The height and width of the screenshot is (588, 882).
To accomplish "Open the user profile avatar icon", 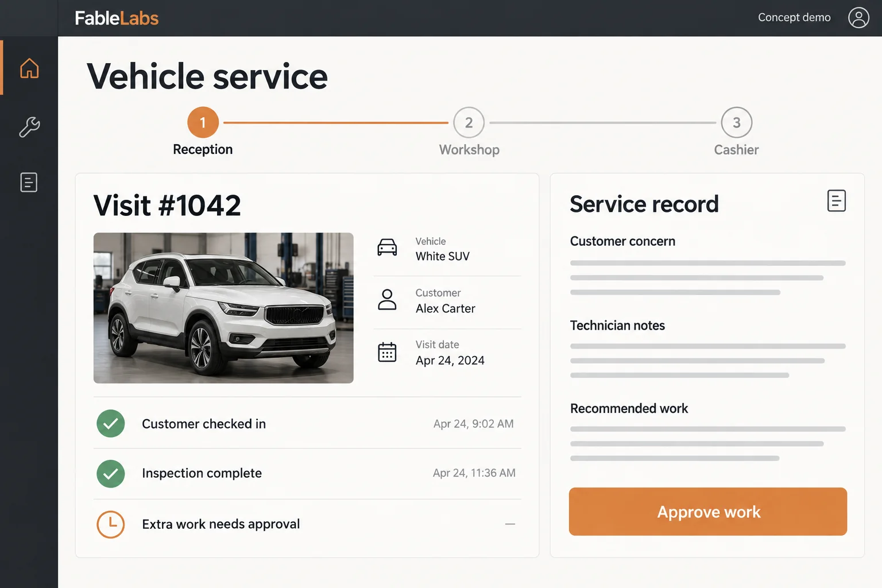I will 858,18.
